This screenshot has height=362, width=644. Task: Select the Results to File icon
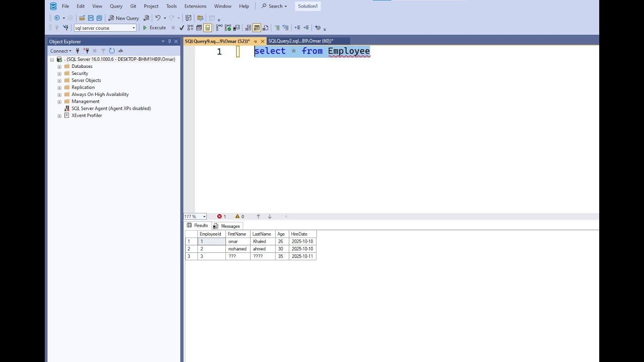[x=265, y=28]
